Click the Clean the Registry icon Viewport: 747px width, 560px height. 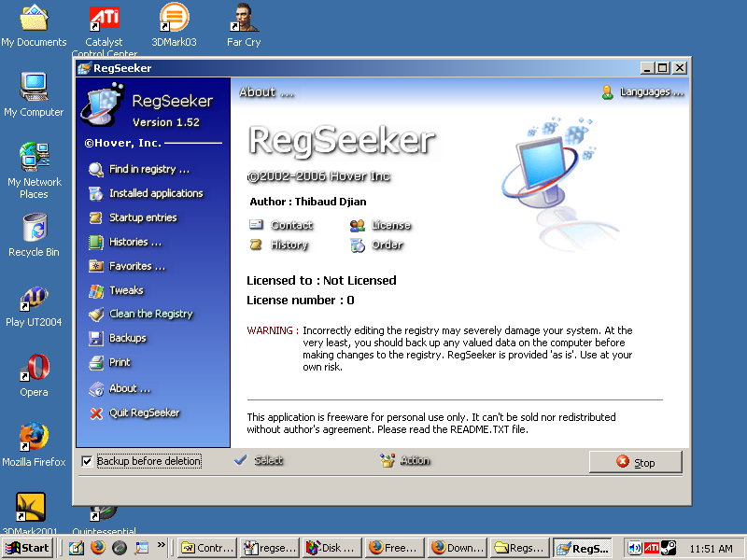click(x=95, y=315)
